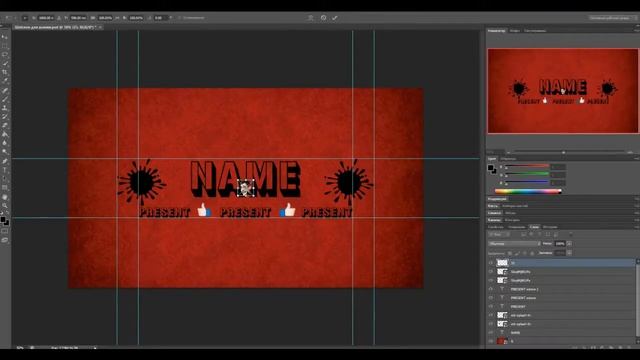Select the NAME text layer row
The width and height of the screenshot is (640, 360).
[x=562, y=332]
